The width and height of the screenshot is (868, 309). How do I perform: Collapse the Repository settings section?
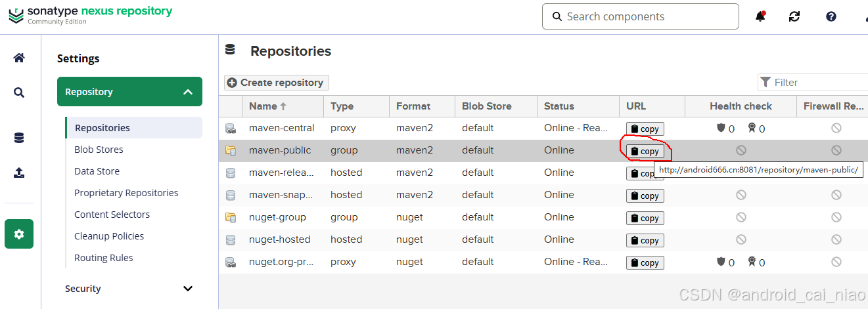pyautogui.click(x=129, y=92)
